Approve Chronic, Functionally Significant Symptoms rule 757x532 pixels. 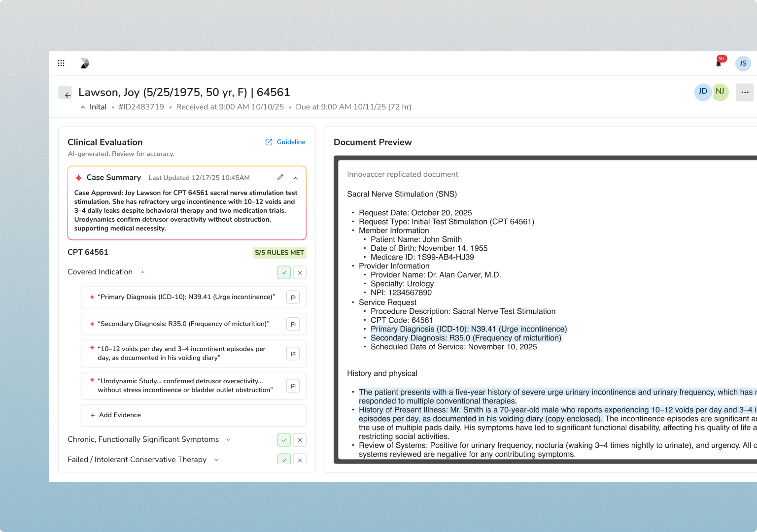[x=284, y=440]
